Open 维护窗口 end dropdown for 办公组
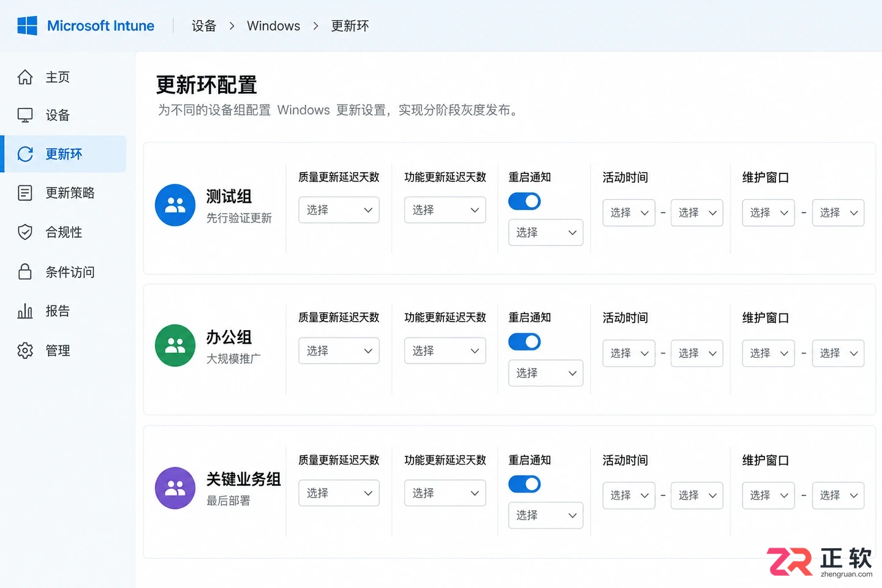The height and width of the screenshot is (588, 882). point(838,353)
